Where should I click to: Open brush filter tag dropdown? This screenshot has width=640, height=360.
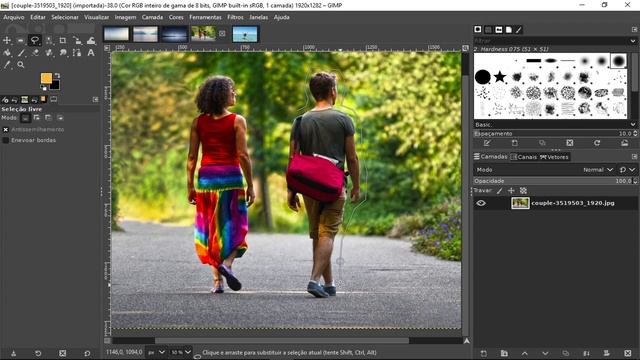[633, 41]
